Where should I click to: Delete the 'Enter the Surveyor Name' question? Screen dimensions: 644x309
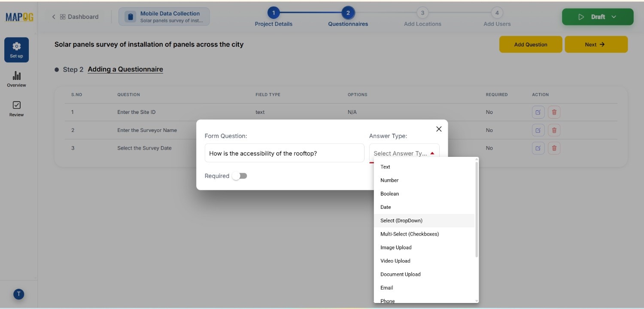554,130
